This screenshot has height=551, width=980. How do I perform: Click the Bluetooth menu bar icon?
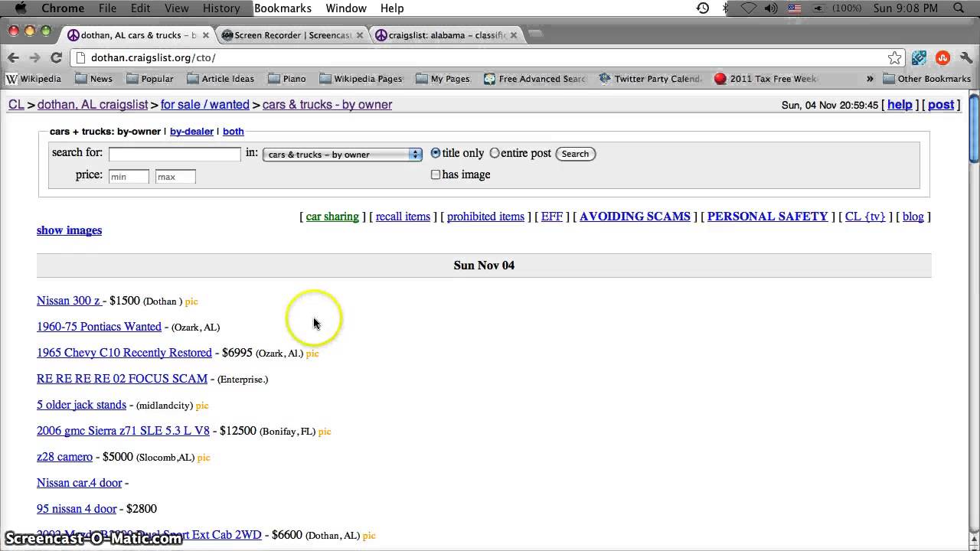tap(725, 8)
